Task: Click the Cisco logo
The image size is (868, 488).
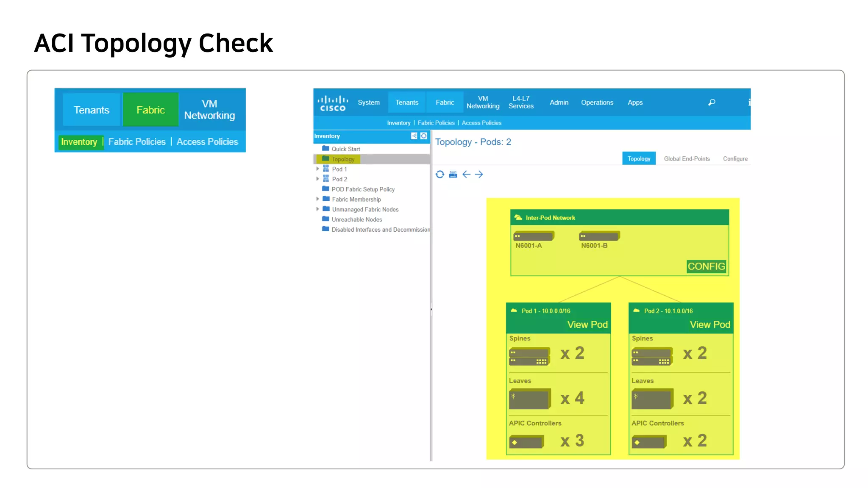Action: (x=333, y=103)
